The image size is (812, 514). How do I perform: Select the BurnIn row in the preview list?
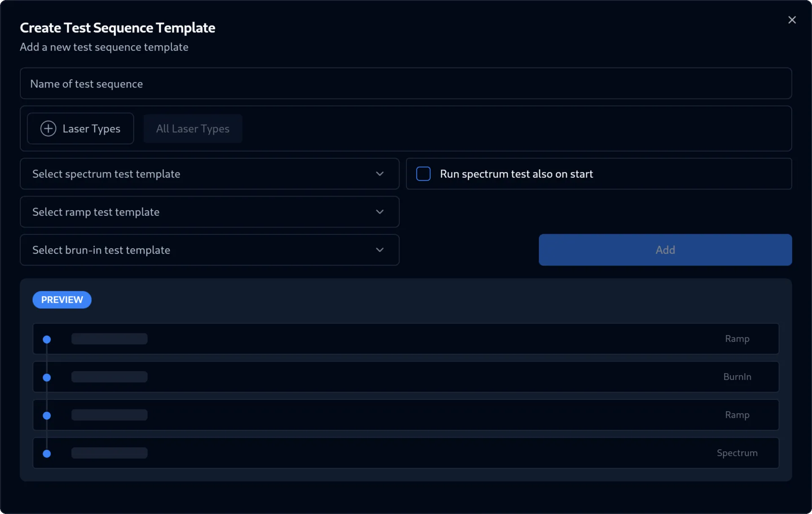pyautogui.click(x=406, y=377)
